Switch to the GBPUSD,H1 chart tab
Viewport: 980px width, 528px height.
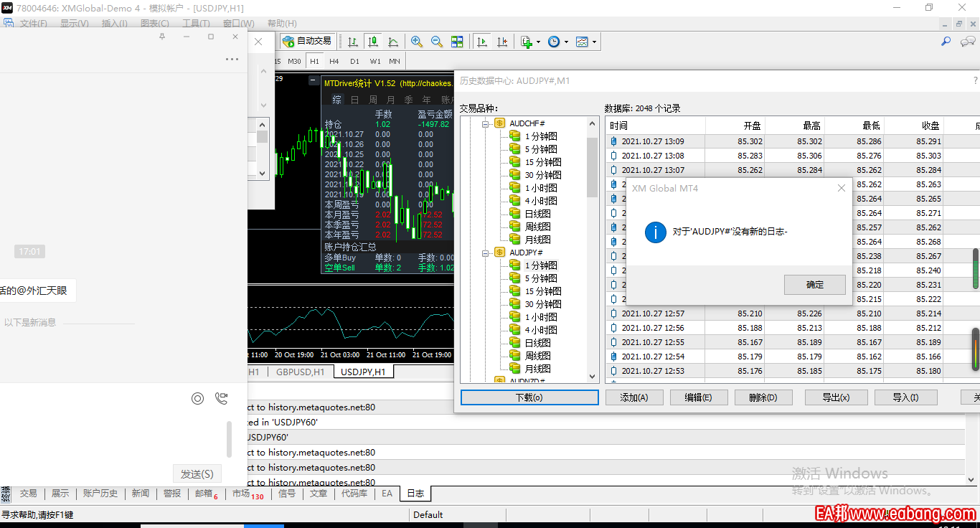tap(301, 372)
